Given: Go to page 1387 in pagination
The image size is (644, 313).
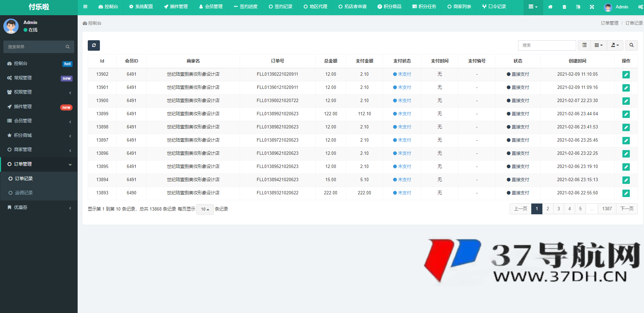Looking at the screenshot, I should 607,209.
